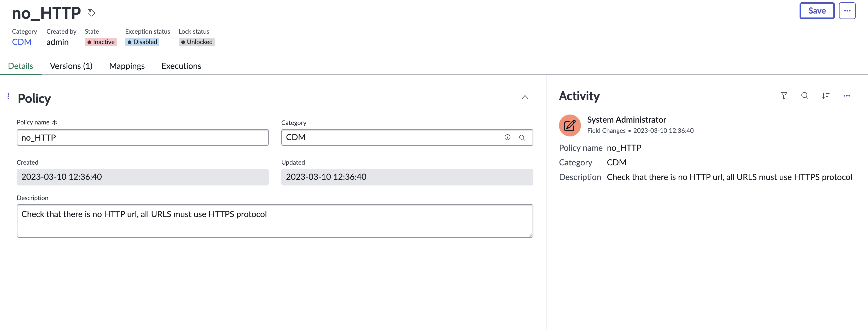This screenshot has width=868, height=330.
Task: Switch to the Details tab
Action: pos(21,66)
